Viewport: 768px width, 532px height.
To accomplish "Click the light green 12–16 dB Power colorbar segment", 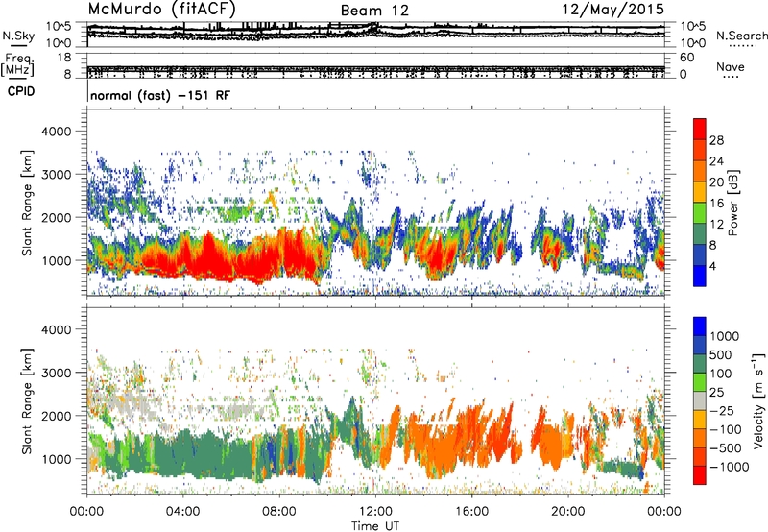I will (700, 213).
